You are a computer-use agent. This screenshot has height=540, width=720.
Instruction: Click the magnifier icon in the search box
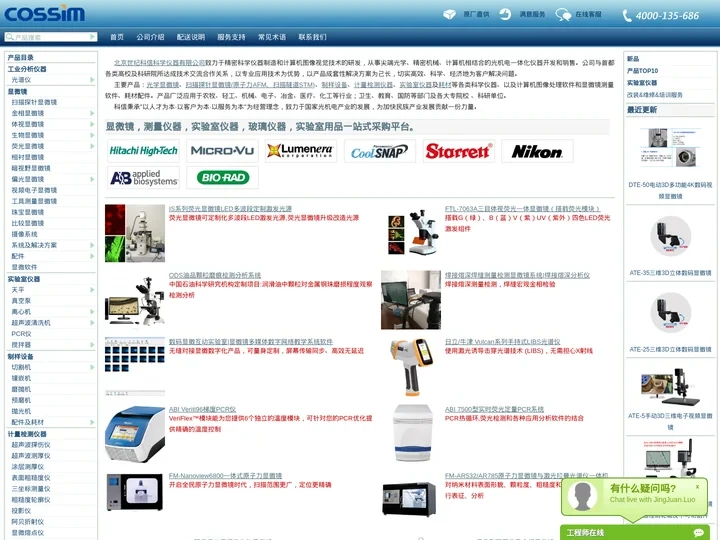pos(10,37)
